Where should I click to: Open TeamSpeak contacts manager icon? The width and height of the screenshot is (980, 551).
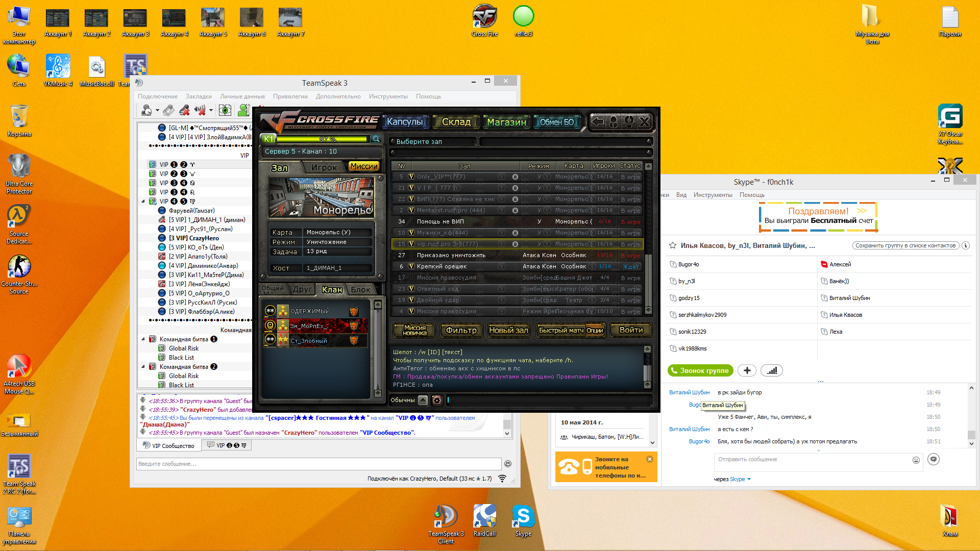coord(244,110)
